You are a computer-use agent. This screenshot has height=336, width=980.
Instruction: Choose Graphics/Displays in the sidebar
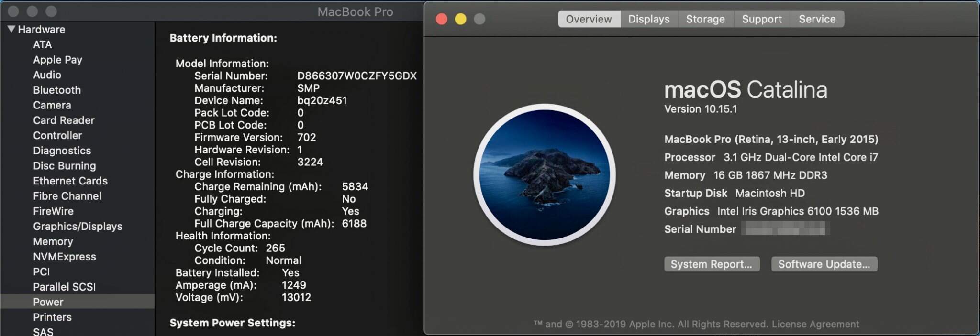click(x=78, y=226)
